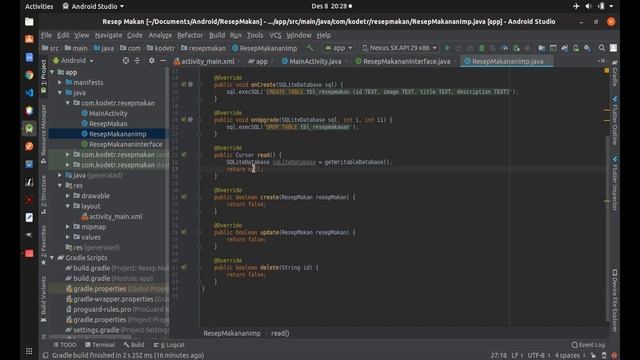
Task: Open the Event Log button
Action: 588,345
